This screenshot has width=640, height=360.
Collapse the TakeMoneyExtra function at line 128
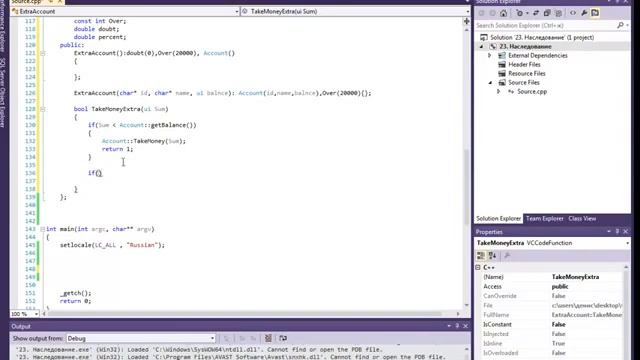point(42,109)
